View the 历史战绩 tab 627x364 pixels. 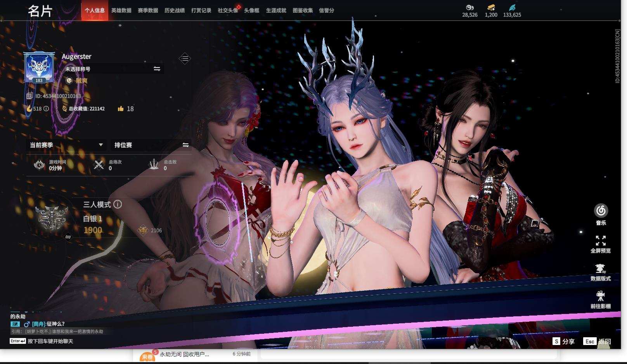[x=175, y=10]
